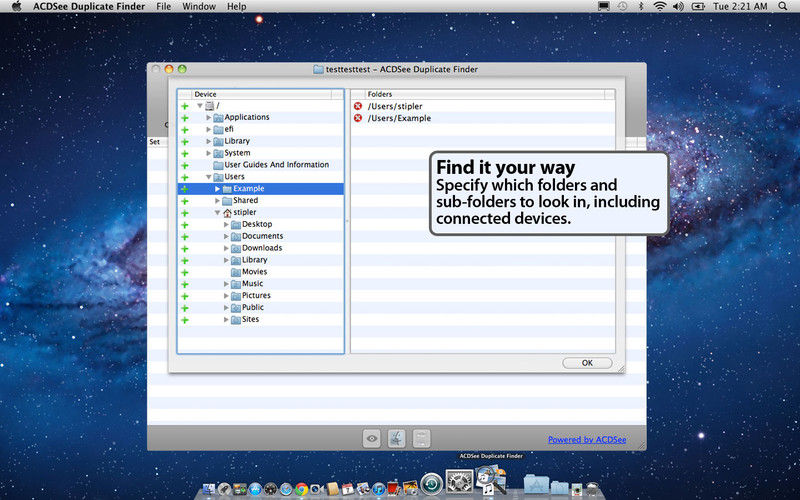The height and width of the screenshot is (500, 800).
Task: Add the Pictures folder via plus icon
Action: coord(185,296)
